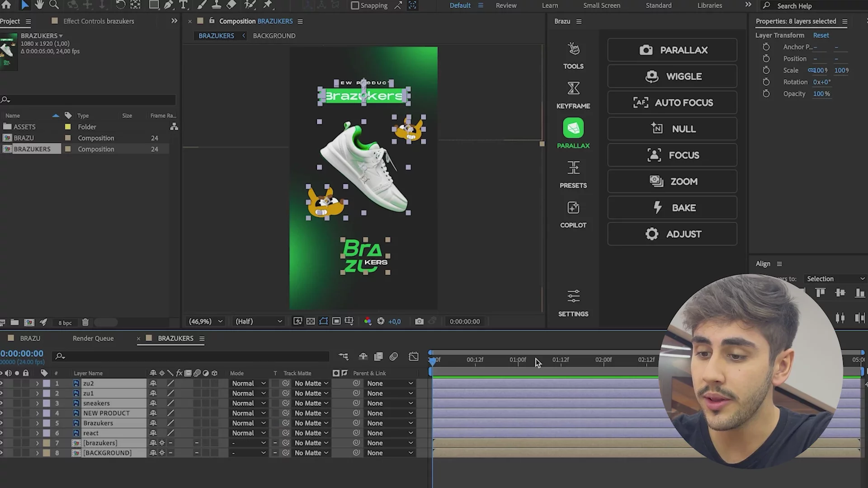Click the NULL button
The image size is (868, 488).
coord(672,129)
